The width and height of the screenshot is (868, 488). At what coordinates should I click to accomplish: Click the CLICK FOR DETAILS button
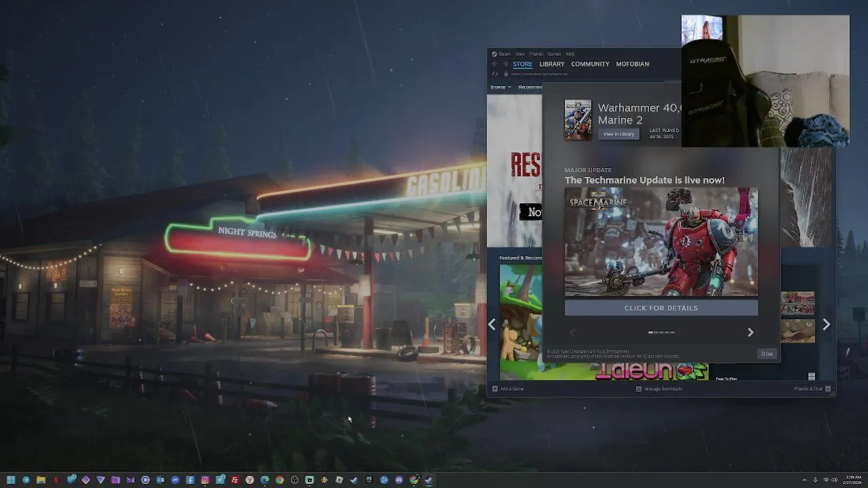[x=661, y=308]
